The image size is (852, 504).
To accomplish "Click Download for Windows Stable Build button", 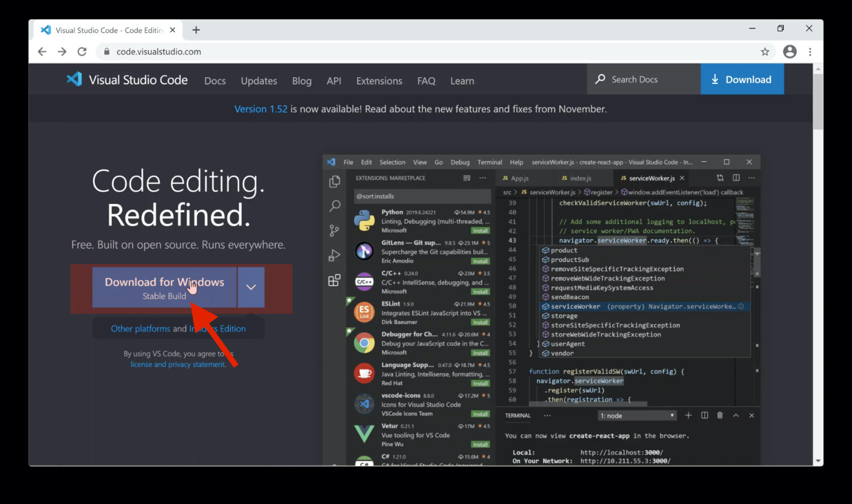I will (x=165, y=287).
